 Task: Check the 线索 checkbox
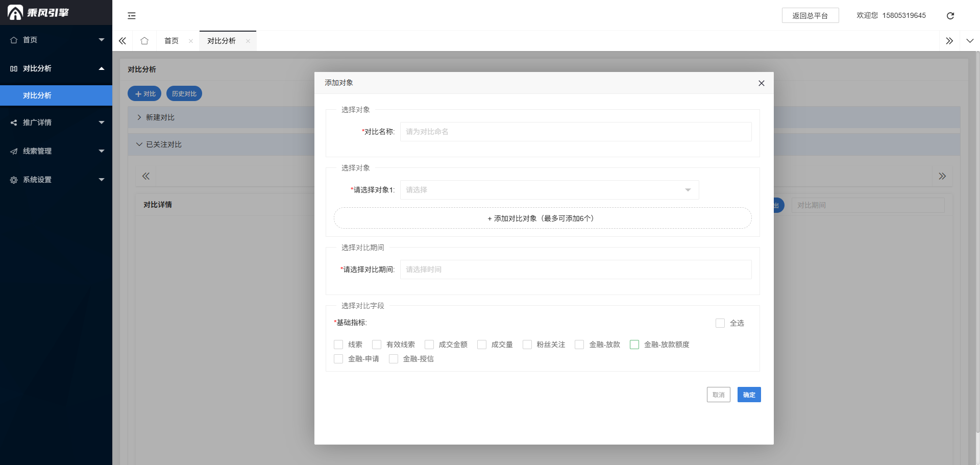[338, 345]
